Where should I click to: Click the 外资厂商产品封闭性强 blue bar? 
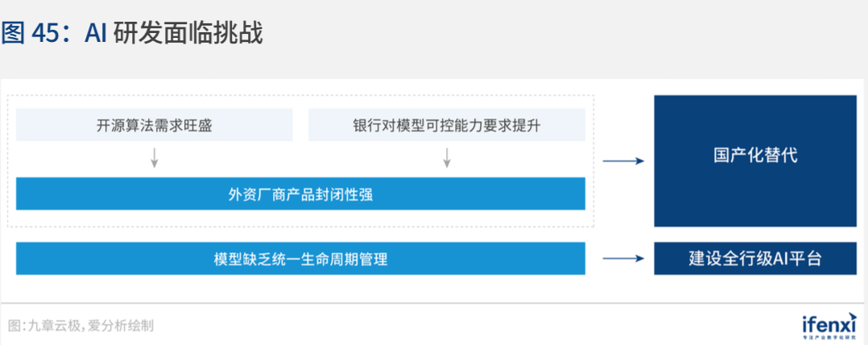[x=300, y=193]
